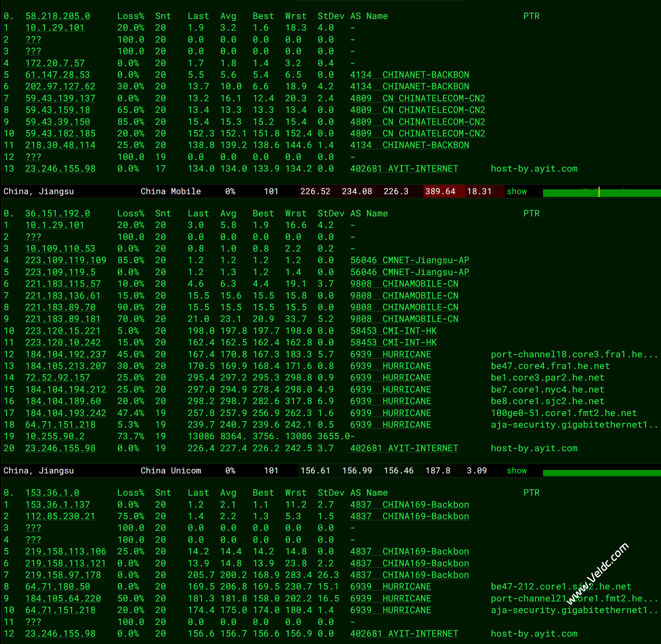This screenshot has width=661, height=644.
Task: Open AS 4837 CHINA169-Backbon for hop 1
Action: [409, 505]
